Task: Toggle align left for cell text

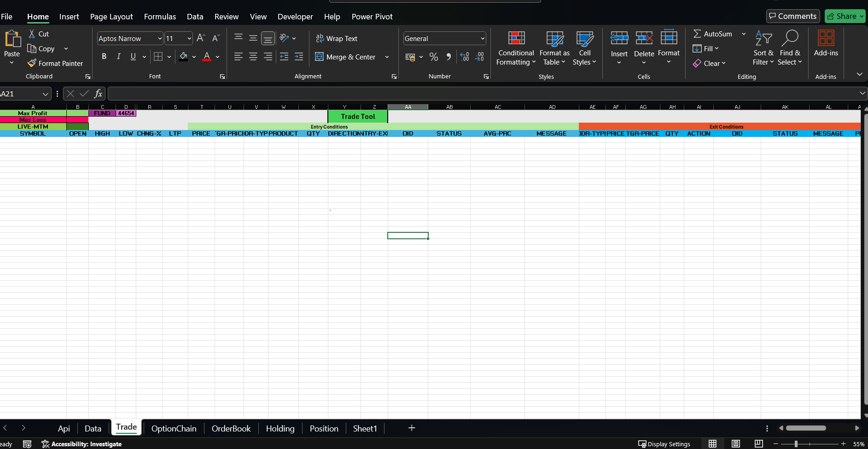Action: 239,57
